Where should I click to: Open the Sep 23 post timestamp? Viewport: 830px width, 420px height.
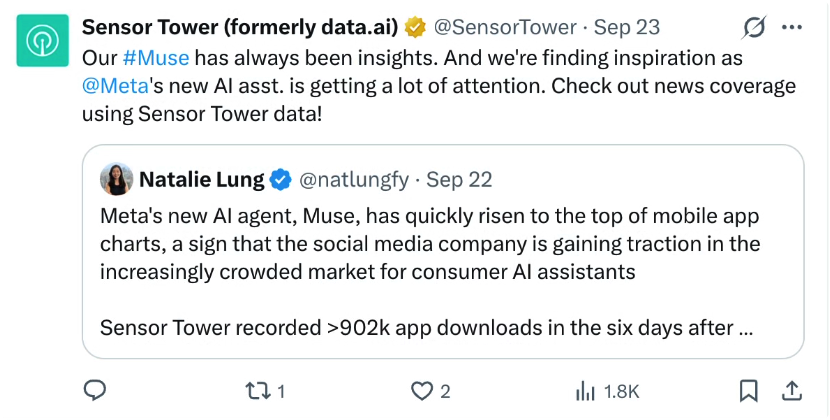(626, 27)
